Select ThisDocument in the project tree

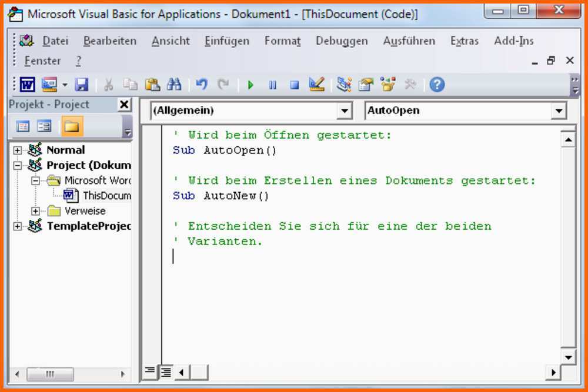106,196
